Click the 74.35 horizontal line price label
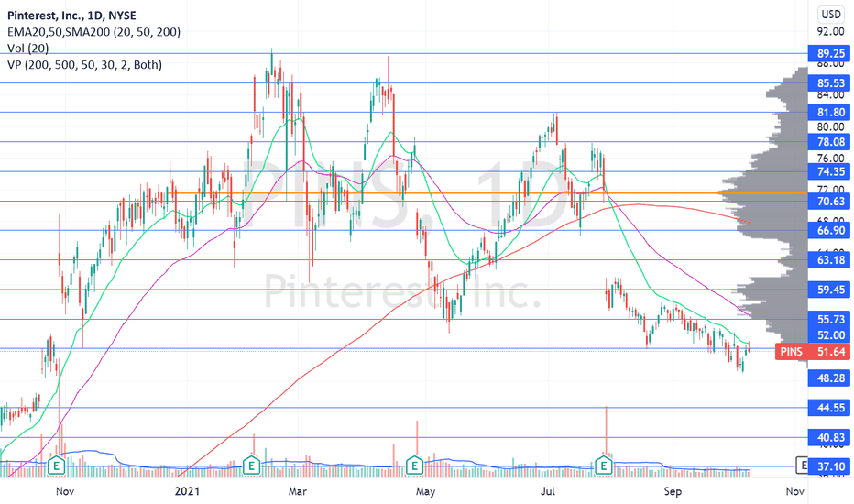Image resolution: width=854 pixels, height=504 pixels. 828,171
